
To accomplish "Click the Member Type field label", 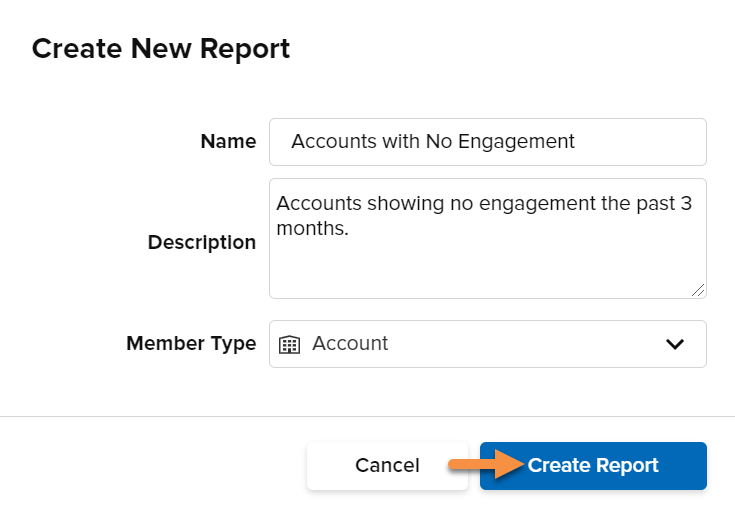I will pos(191,343).
